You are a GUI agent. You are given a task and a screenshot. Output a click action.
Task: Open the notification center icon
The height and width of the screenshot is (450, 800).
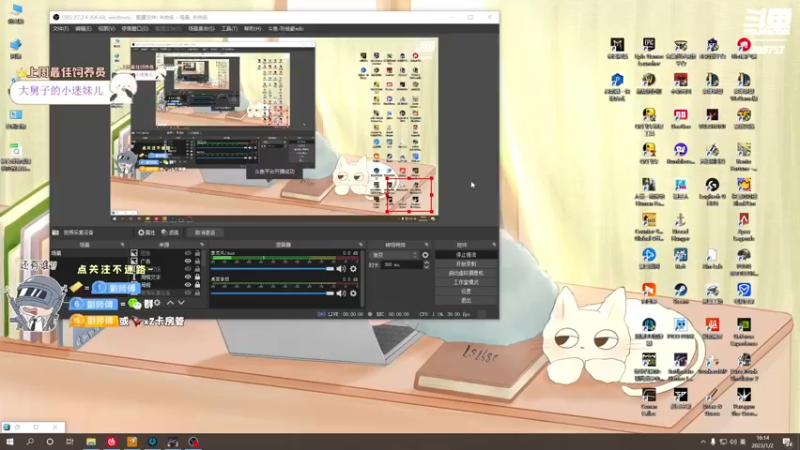tap(787, 442)
